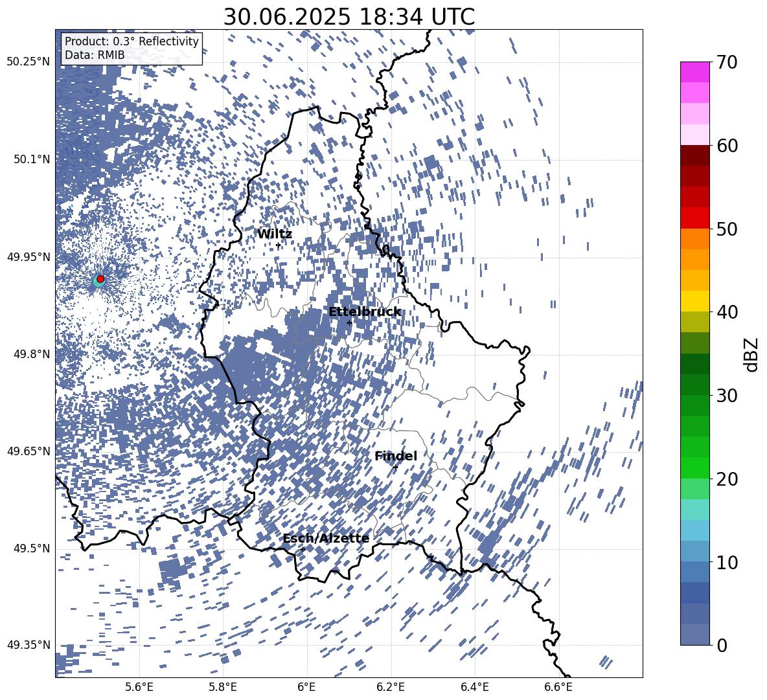767x700 pixels.
Task: Click the 60 tick on the colorbar
Action: pyautogui.click(x=727, y=146)
